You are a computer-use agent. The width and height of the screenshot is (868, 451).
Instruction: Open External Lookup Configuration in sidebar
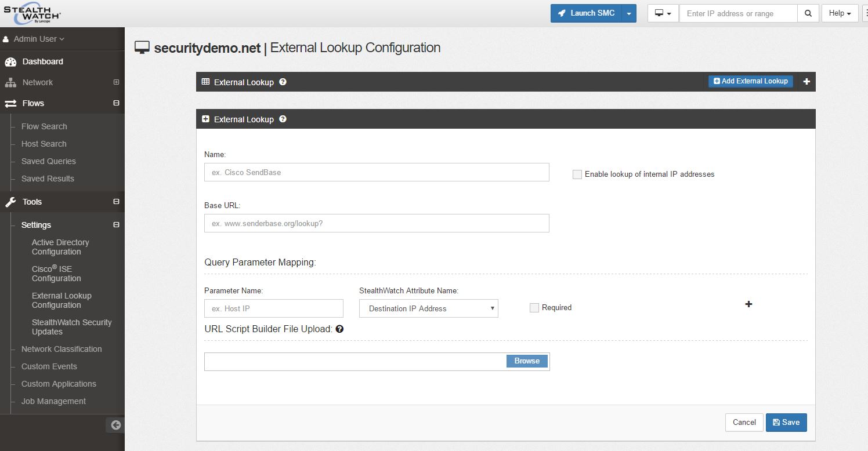[x=62, y=300]
